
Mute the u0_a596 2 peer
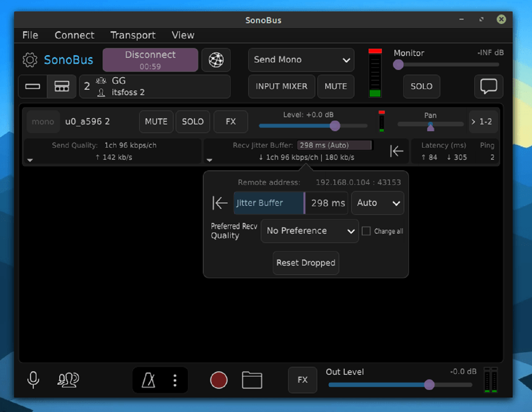(156, 122)
